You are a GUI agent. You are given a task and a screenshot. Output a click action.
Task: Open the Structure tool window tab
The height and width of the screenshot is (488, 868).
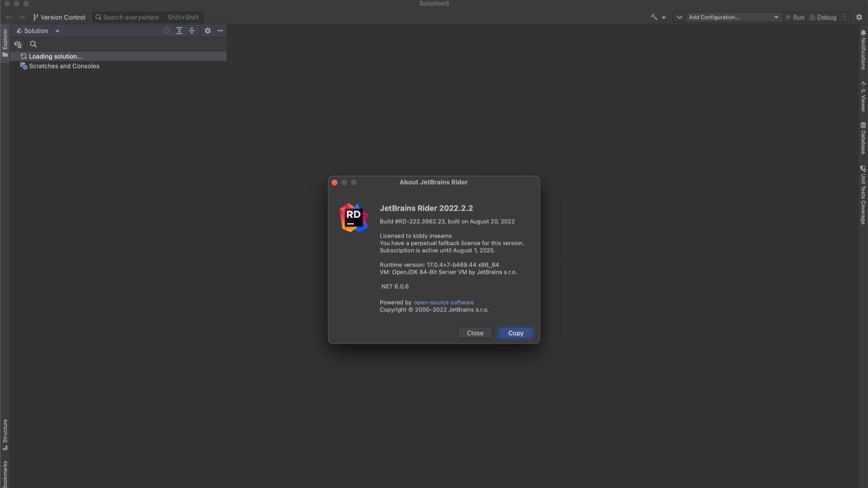[x=5, y=434]
